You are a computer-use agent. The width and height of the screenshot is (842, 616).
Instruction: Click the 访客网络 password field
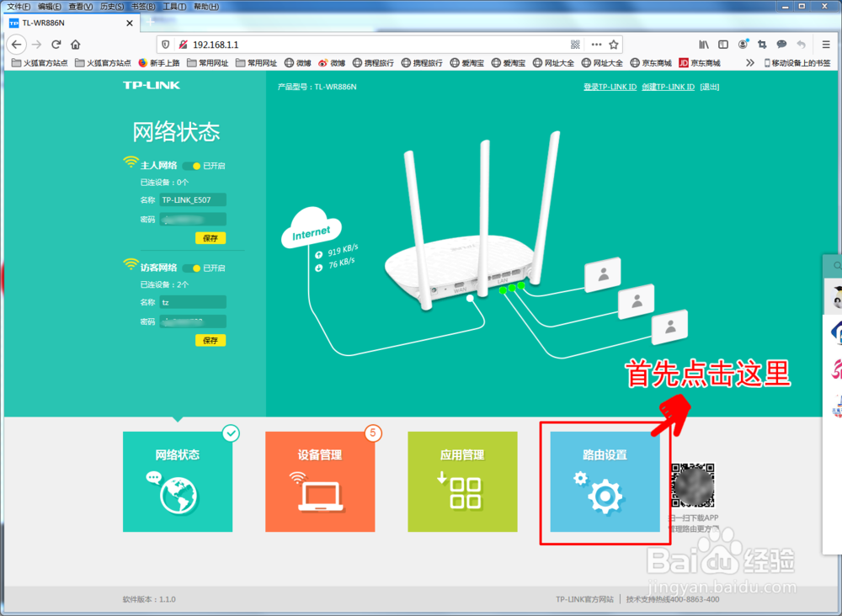(x=193, y=321)
